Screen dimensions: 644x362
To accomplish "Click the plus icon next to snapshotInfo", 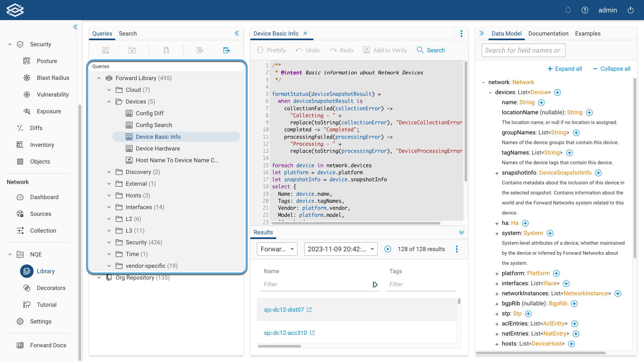I will pyautogui.click(x=598, y=173).
